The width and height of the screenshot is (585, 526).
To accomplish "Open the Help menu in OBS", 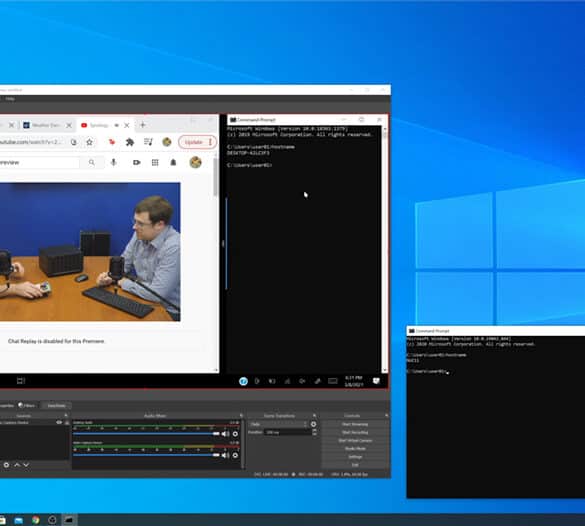I will click(10, 98).
